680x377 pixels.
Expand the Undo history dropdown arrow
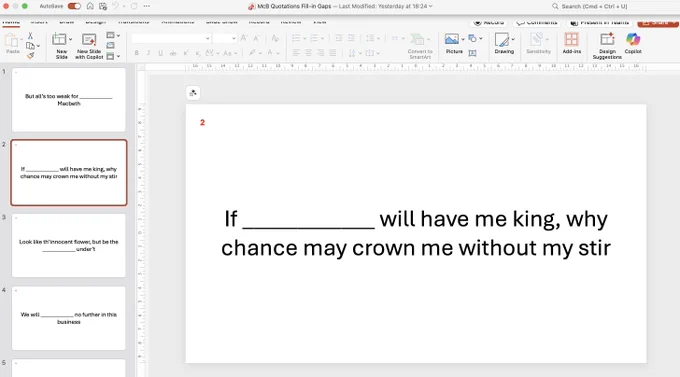coord(124,7)
